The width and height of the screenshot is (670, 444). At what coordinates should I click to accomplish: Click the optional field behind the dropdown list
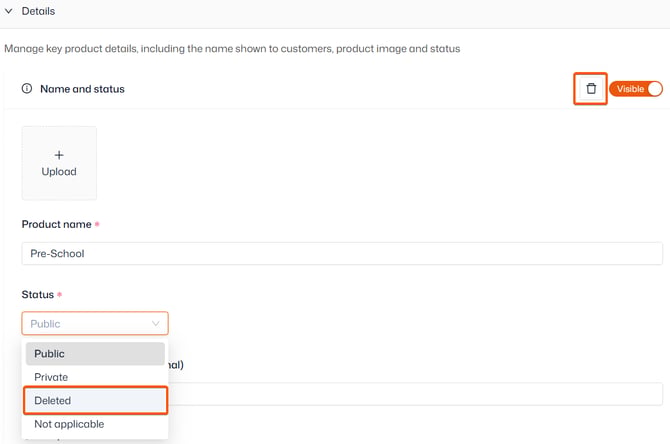414,394
